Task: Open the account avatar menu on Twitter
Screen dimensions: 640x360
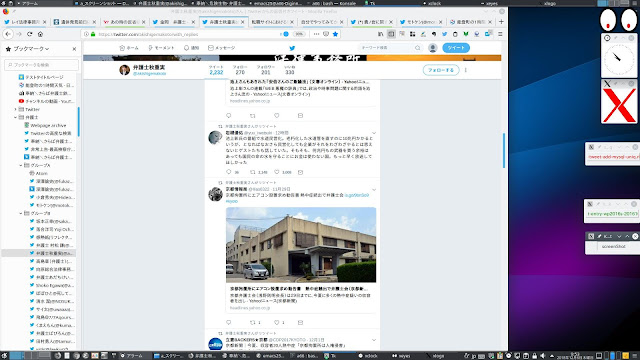Action: (433, 48)
